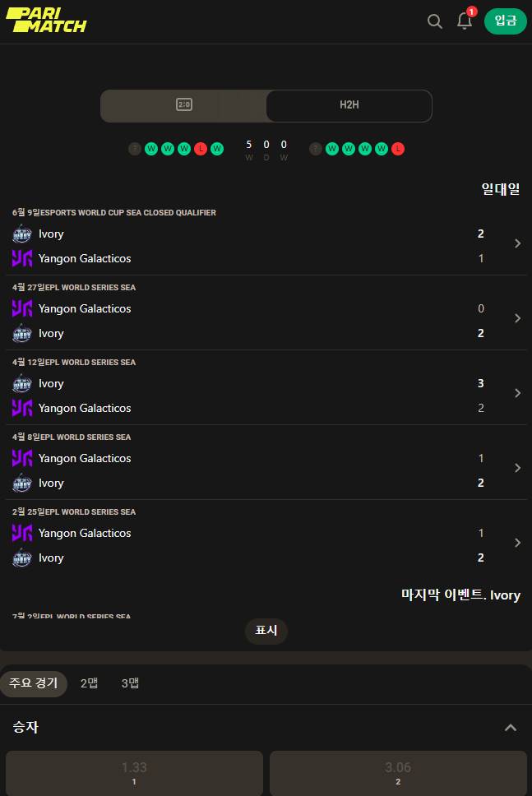Click Ivory logo in February 25 match
This screenshot has width=532, height=796.
coord(22,558)
